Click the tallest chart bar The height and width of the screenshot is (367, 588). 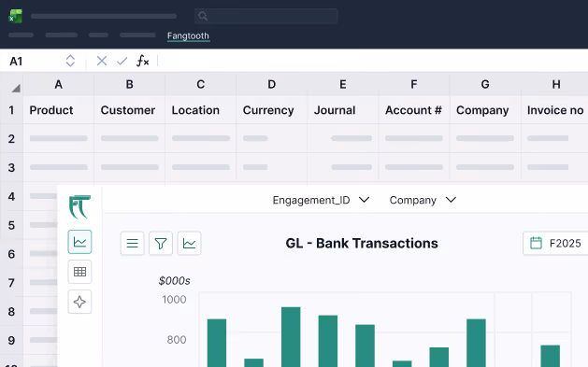291,337
